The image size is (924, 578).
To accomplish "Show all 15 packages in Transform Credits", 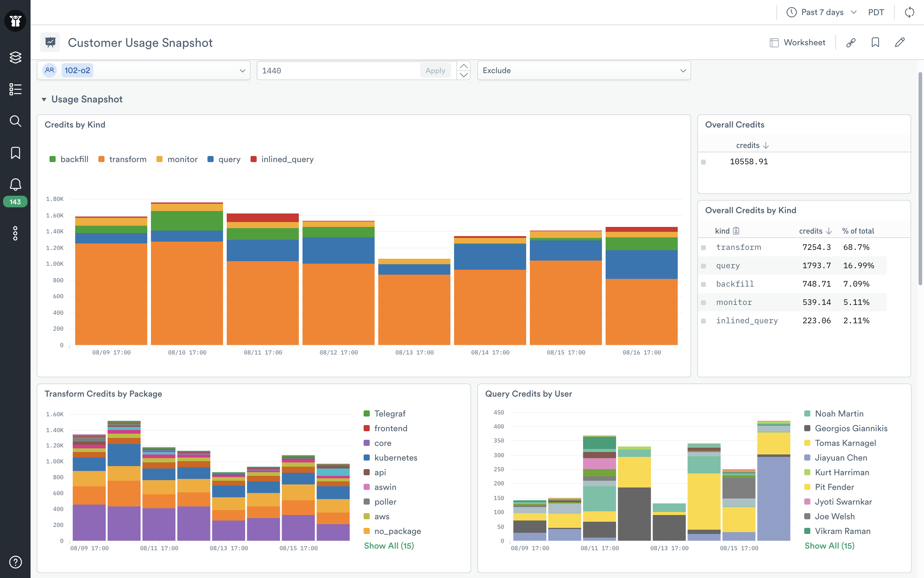I will [x=389, y=546].
